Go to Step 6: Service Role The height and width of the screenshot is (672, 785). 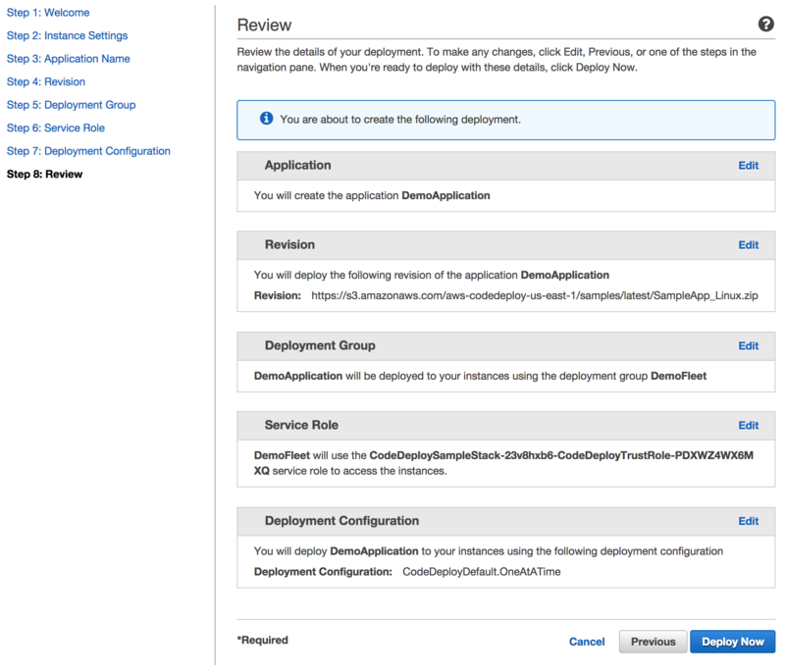(x=56, y=128)
